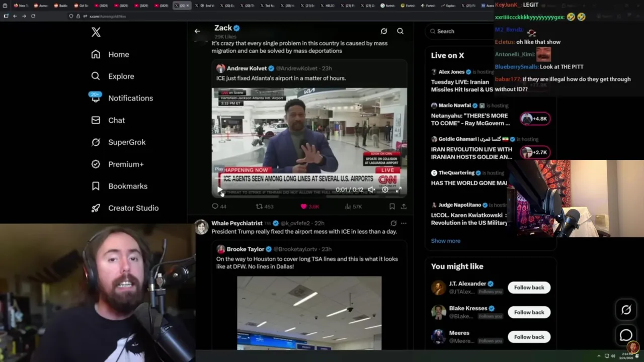Follow back Blake Kresses
Screen dimensions: 644x362
[x=529, y=312]
